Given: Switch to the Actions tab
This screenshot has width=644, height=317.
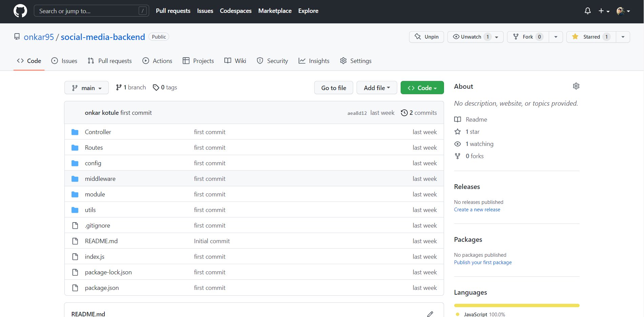Looking at the screenshot, I should click(157, 61).
